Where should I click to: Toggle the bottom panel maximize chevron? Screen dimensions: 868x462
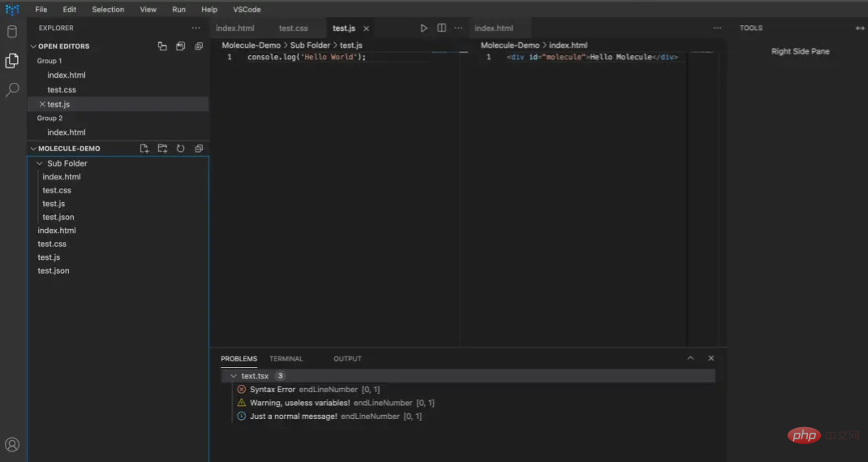tap(690, 358)
